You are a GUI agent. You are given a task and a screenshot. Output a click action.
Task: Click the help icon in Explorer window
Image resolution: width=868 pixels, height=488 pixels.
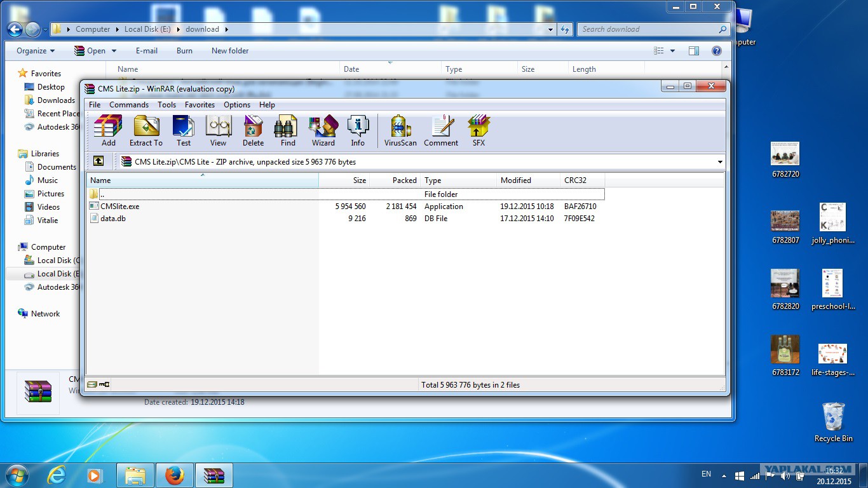(x=717, y=51)
